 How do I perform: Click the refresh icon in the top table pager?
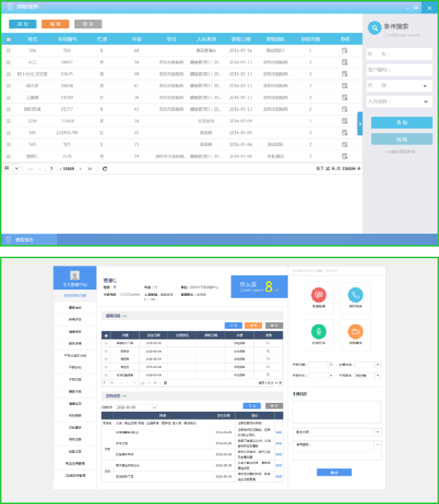click(x=105, y=168)
